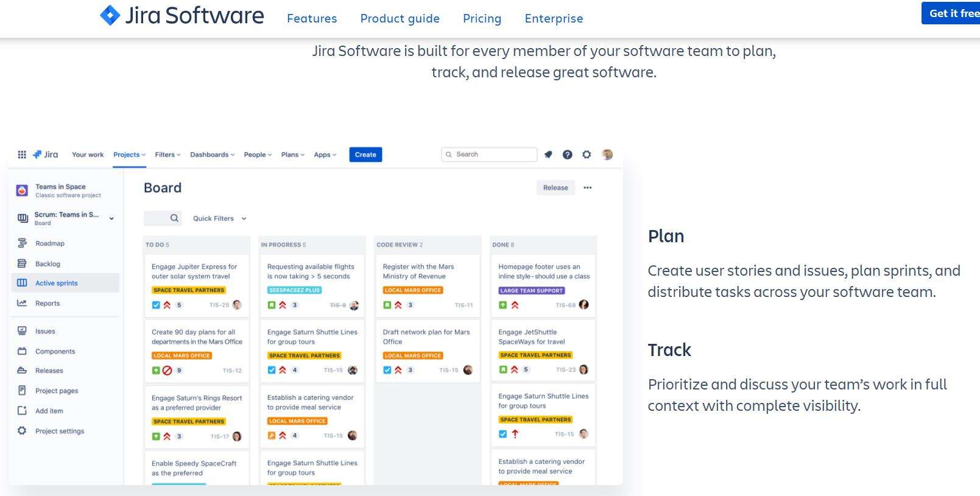Expand the Dashboards dropdown
This screenshot has height=496, width=980.
pos(212,155)
